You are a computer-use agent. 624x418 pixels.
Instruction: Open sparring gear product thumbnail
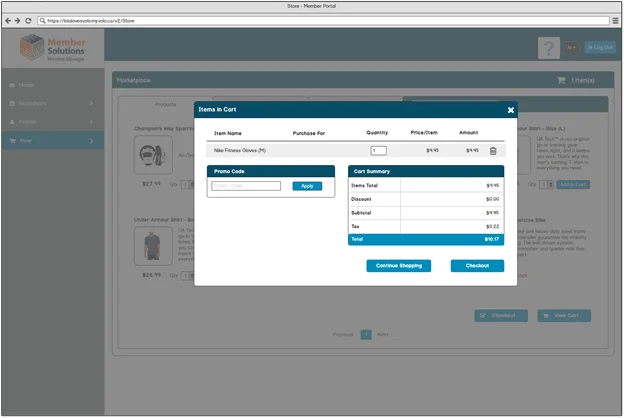click(x=153, y=155)
